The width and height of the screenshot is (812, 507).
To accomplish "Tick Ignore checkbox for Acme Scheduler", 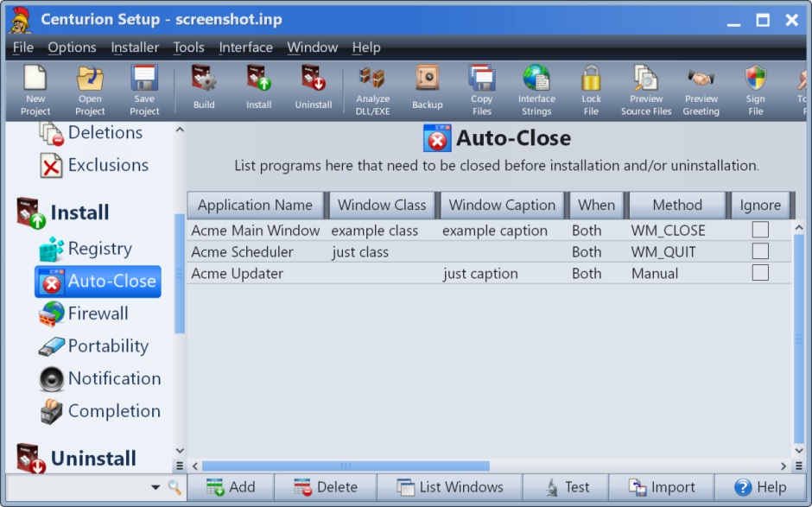I will 759,251.
